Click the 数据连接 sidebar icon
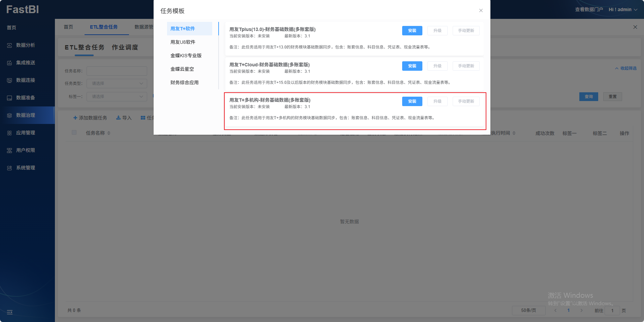The height and width of the screenshot is (322, 644). pos(9,80)
